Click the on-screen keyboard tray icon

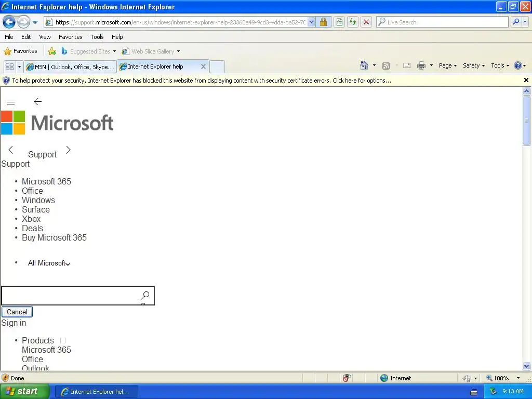click(474, 392)
